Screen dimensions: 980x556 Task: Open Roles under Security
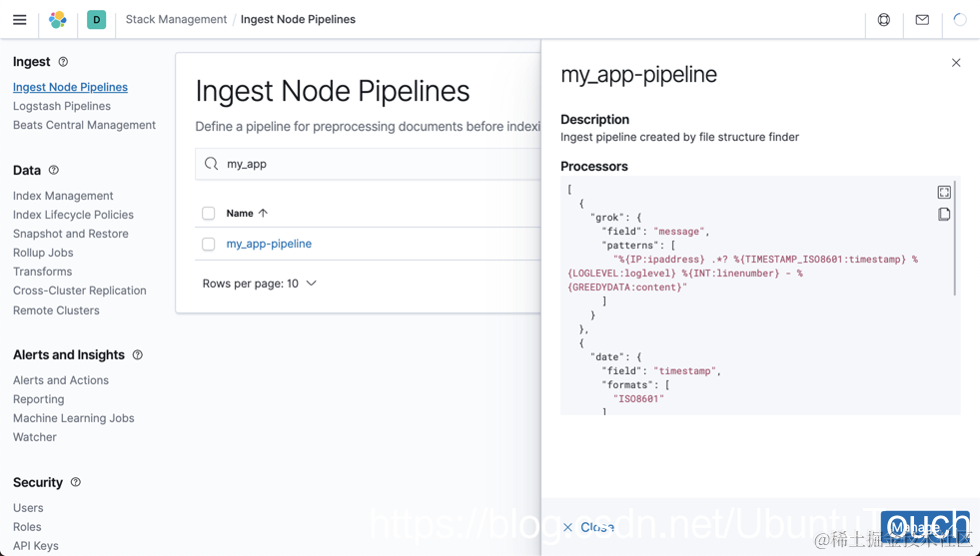pos(27,527)
